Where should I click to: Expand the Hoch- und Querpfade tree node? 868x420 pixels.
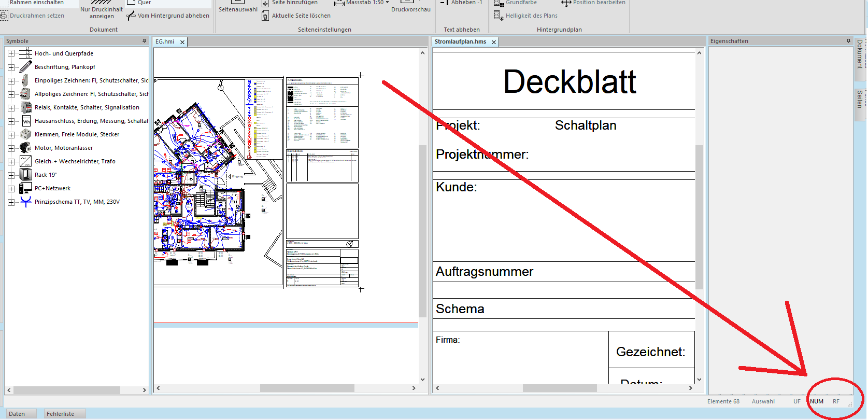pos(11,53)
